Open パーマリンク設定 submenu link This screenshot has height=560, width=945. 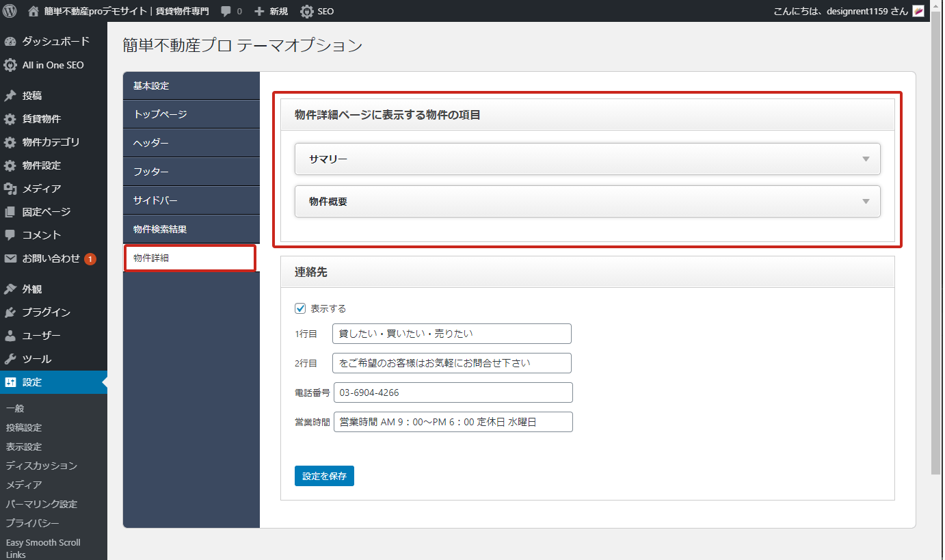[x=42, y=504]
